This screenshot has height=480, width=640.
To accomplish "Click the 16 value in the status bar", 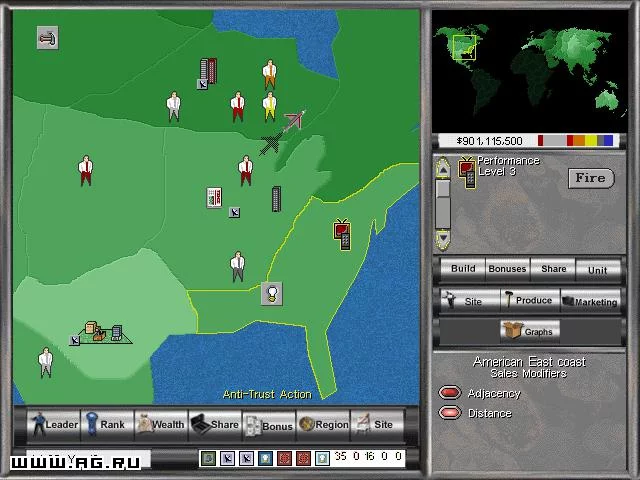I will pos(369,456).
